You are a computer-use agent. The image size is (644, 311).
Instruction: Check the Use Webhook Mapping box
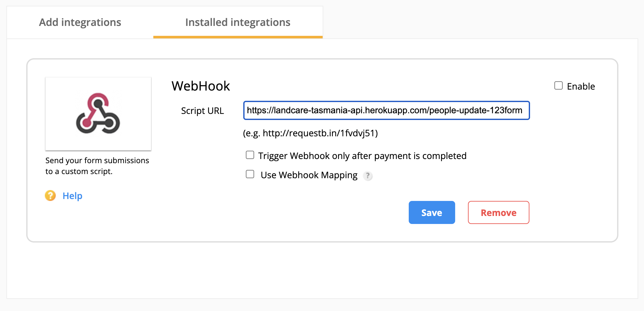250,174
